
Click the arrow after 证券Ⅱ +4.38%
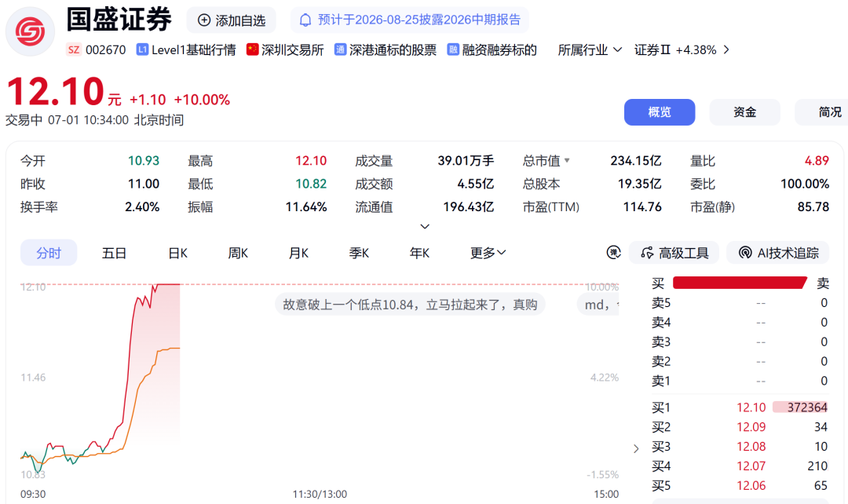click(726, 49)
